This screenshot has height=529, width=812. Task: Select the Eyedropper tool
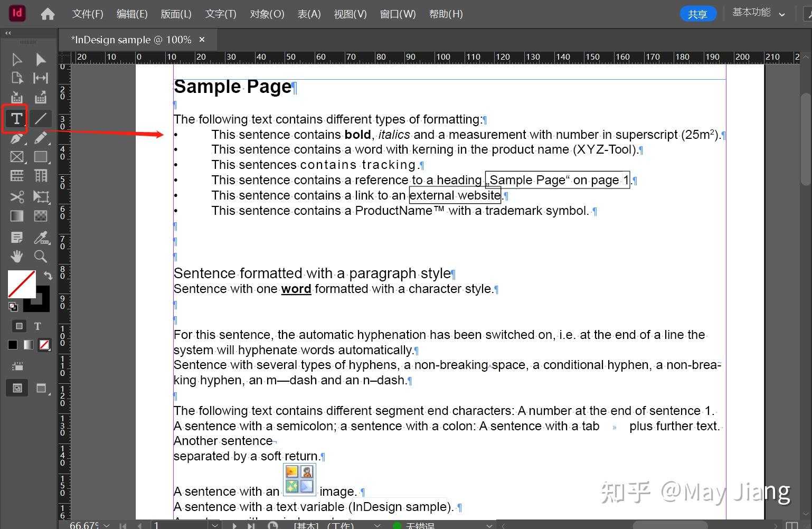click(x=42, y=237)
